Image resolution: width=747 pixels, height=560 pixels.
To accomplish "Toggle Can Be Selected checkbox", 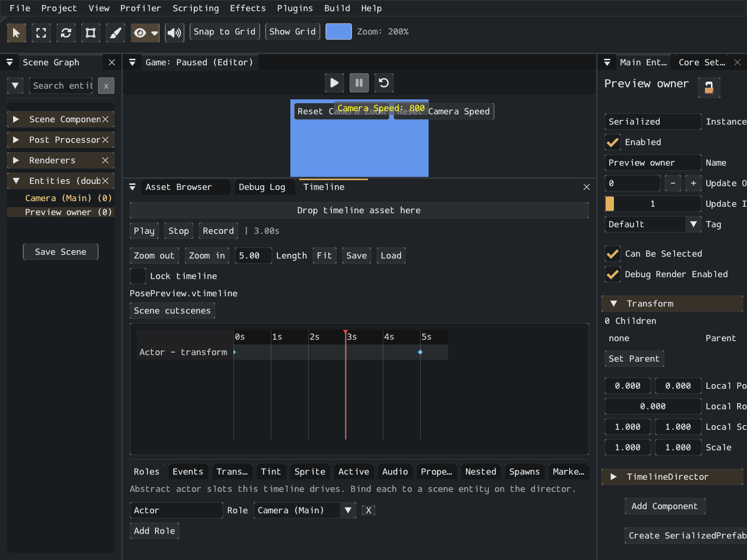I will 613,253.
